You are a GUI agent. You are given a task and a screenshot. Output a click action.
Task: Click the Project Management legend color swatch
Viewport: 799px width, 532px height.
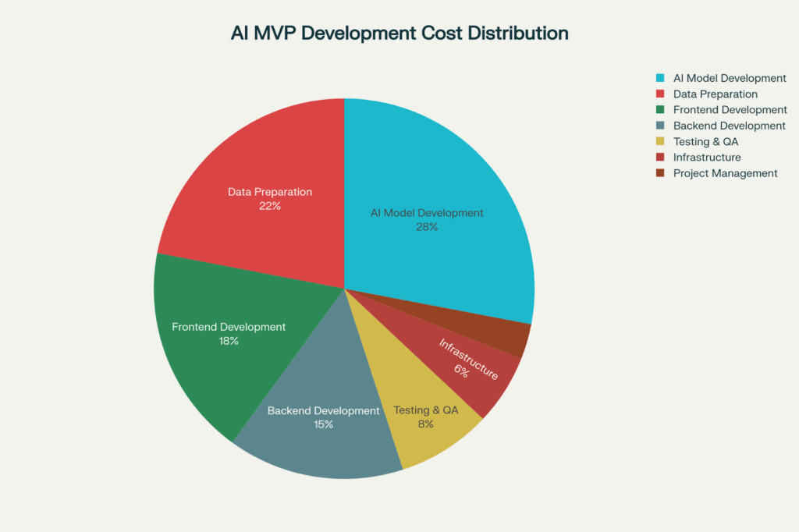[x=660, y=173]
